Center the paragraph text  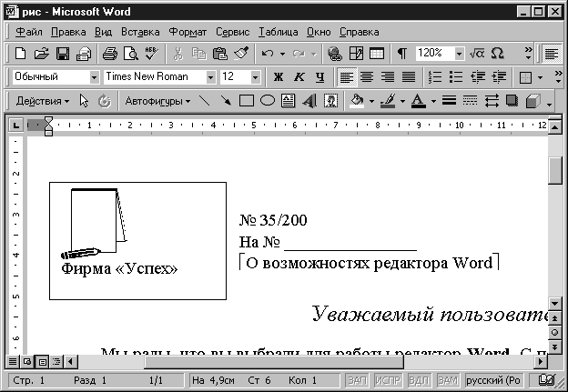(367, 77)
